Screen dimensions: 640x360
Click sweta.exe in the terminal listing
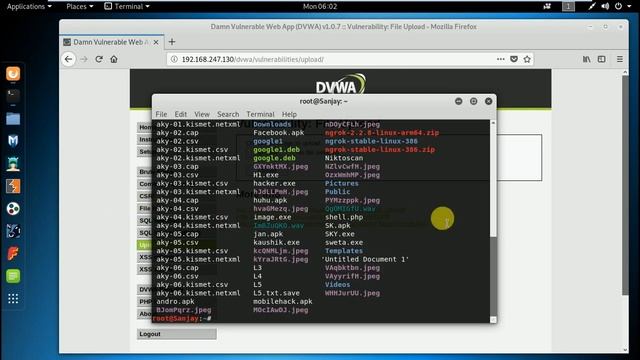(344, 242)
